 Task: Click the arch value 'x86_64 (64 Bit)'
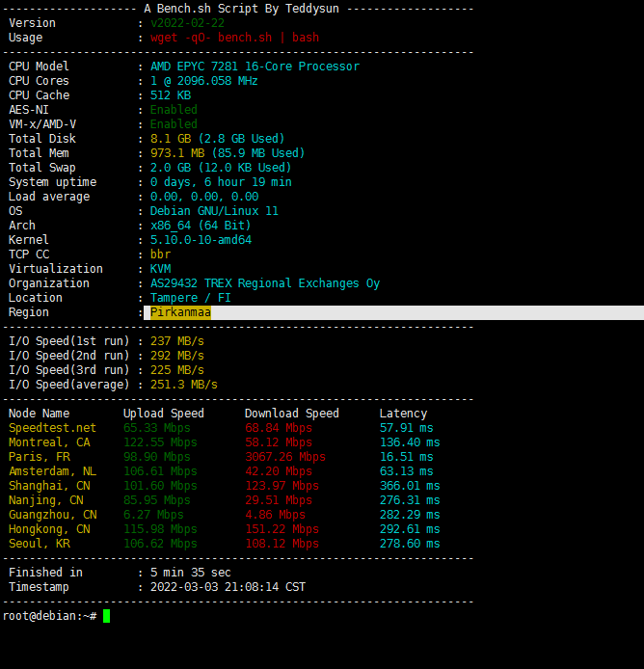click(x=201, y=226)
